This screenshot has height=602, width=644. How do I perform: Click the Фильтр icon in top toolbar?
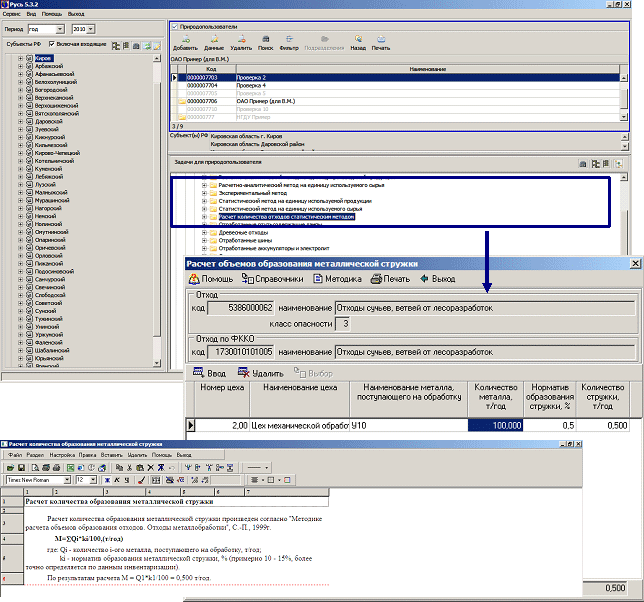289,42
